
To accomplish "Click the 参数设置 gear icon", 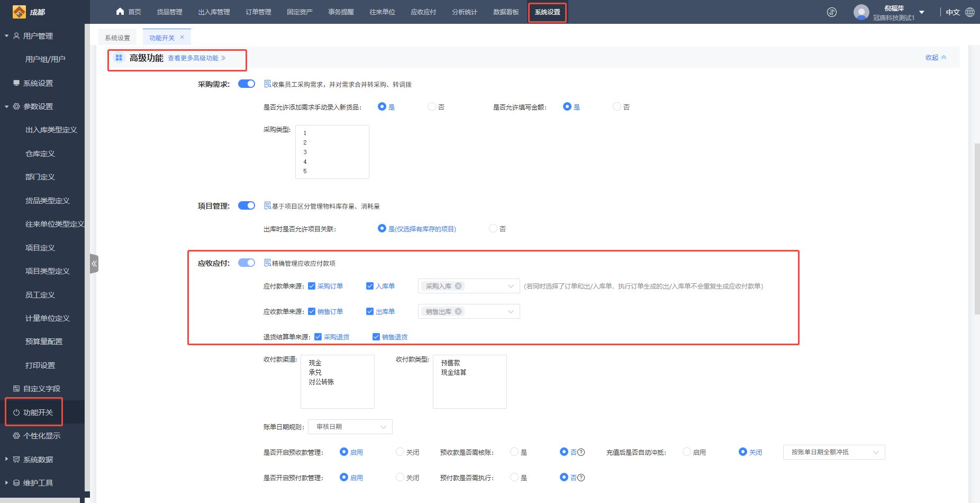I will coord(16,106).
